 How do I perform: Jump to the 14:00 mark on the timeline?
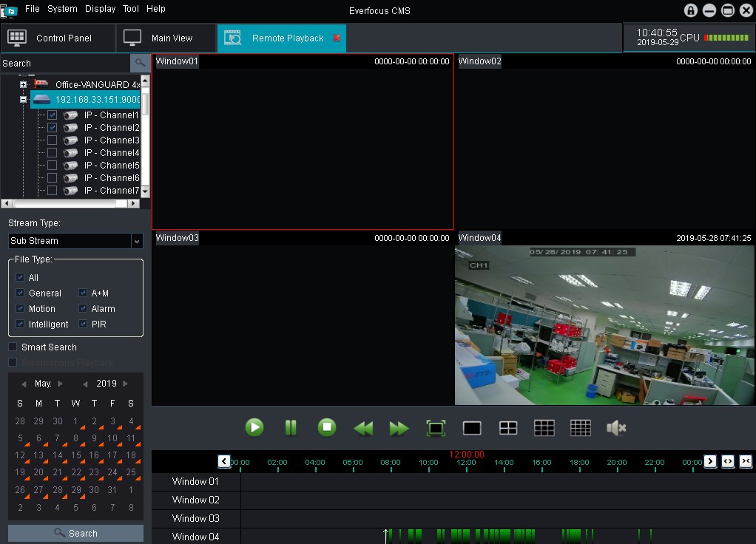tap(503, 462)
